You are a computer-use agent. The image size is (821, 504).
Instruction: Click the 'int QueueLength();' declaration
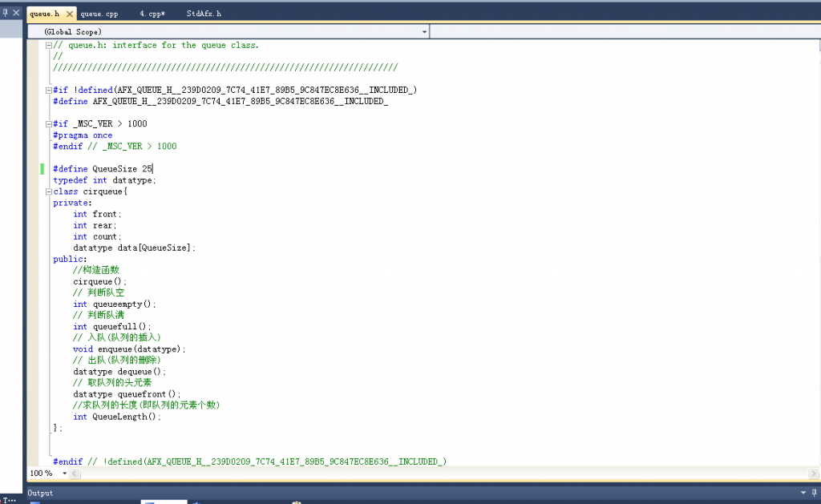[117, 417]
